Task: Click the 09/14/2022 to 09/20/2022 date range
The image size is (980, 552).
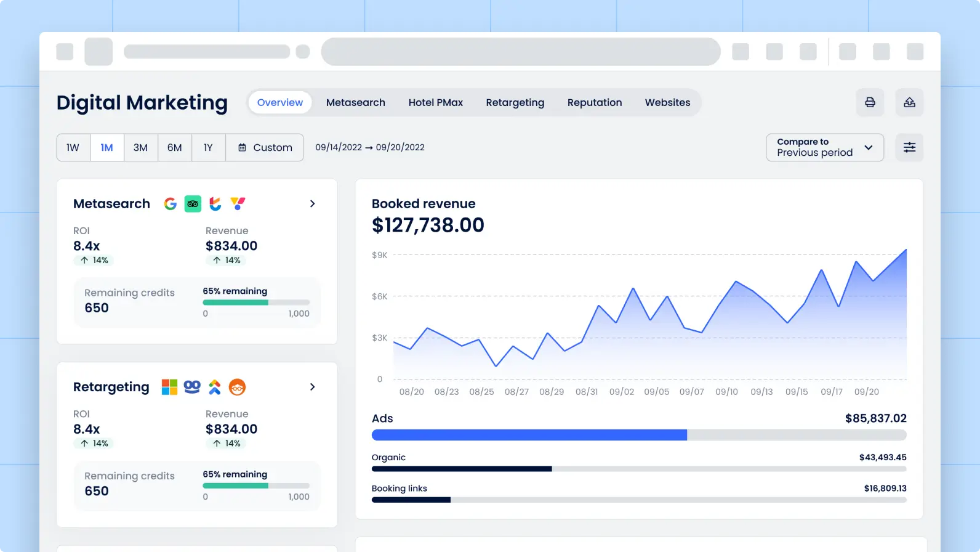Action: coord(369,148)
